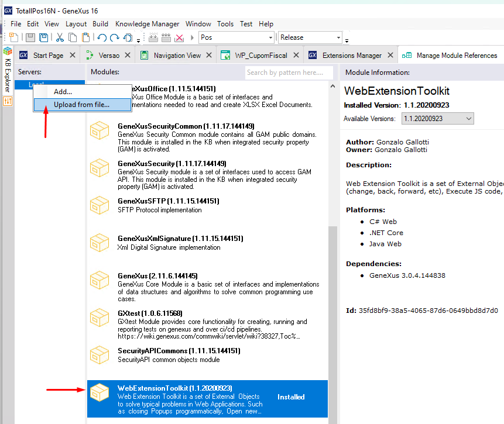Switch to the Start Page tab
This screenshot has width=504, height=424.
click(48, 55)
